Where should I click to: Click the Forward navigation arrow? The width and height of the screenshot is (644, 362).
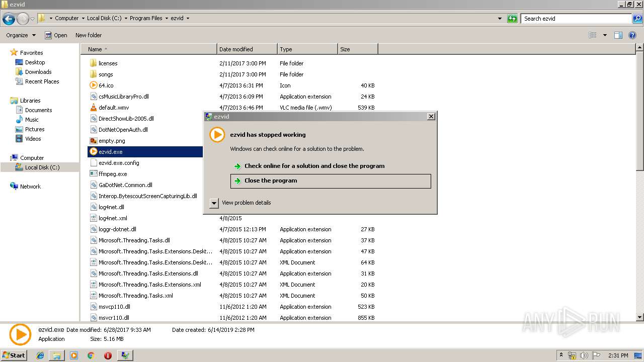click(23, 19)
